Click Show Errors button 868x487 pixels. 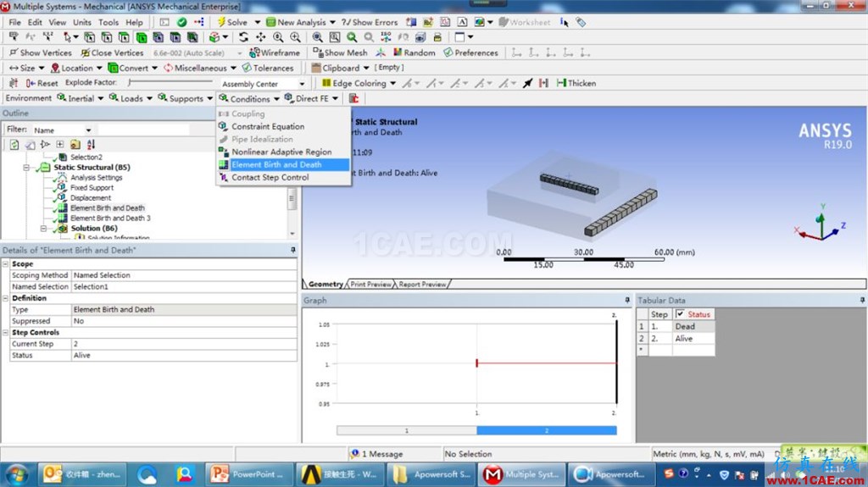click(x=370, y=22)
